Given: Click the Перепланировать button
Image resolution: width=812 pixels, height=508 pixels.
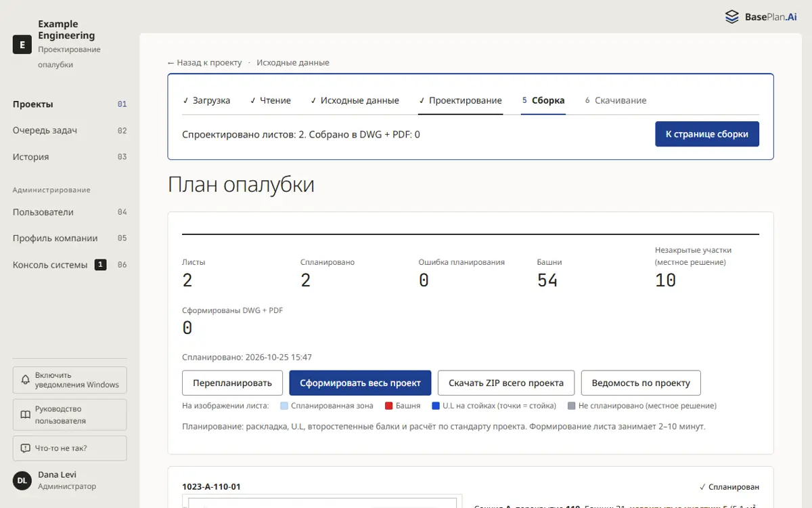Looking at the screenshot, I should [232, 383].
